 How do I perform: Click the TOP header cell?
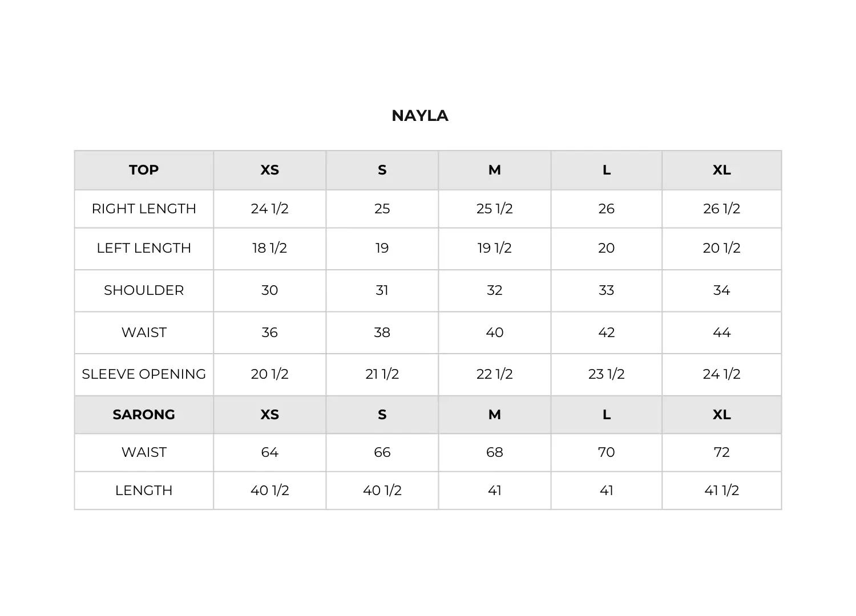[144, 170]
